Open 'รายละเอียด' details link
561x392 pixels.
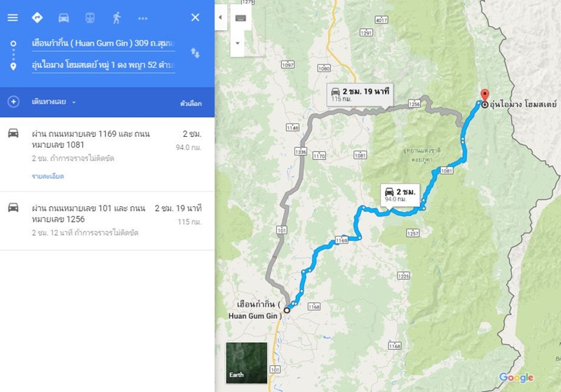click(x=48, y=176)
